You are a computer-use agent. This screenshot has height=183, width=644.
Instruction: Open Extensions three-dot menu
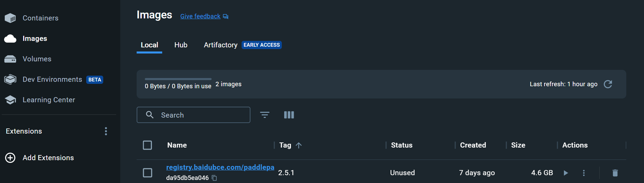point(106,131)
